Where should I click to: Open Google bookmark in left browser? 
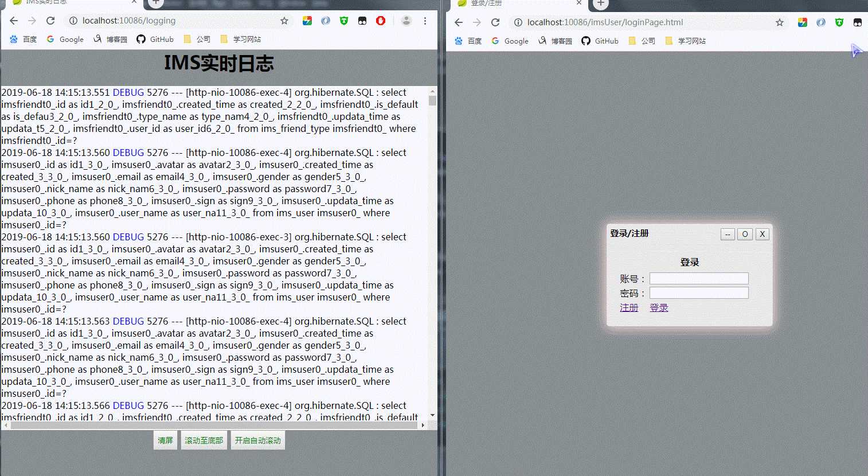coord(65,39)
